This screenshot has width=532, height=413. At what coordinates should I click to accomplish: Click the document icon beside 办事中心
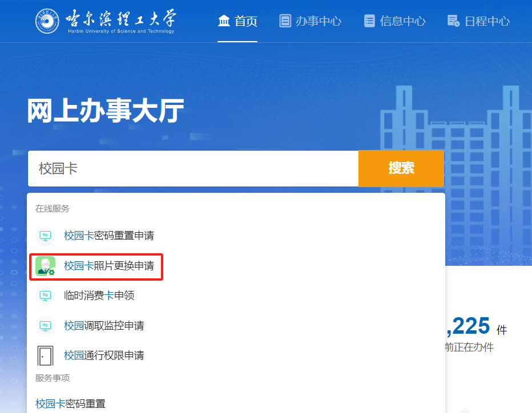point(285,21)
